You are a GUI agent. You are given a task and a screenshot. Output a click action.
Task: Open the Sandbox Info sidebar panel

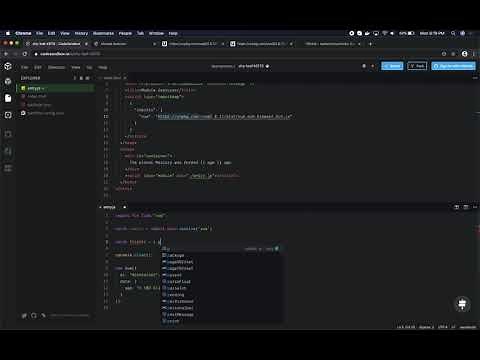pyautogui.click(x=8, y=81)
